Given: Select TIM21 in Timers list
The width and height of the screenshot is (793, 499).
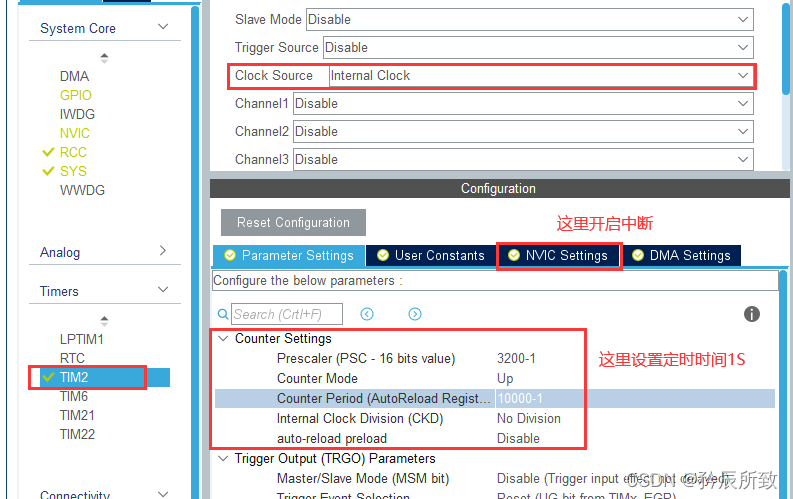Looking at the screenshot, I should coord(77,416).
